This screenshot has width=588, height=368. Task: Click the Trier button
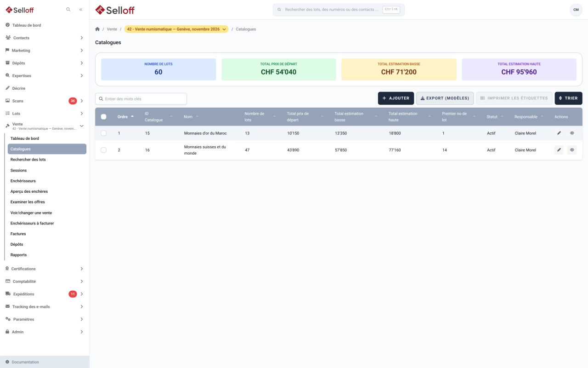point(568,98)
